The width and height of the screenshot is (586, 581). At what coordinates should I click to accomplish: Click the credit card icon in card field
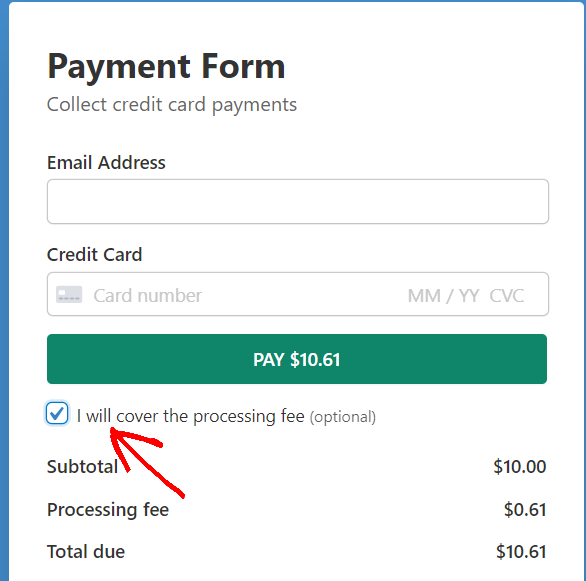tap(69, 294)
